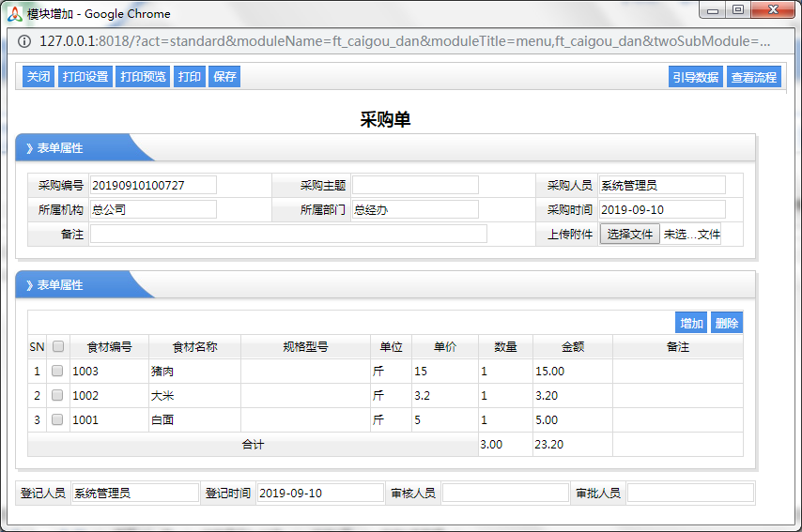Check the checkbox for row 猪肉

point(58,372)
